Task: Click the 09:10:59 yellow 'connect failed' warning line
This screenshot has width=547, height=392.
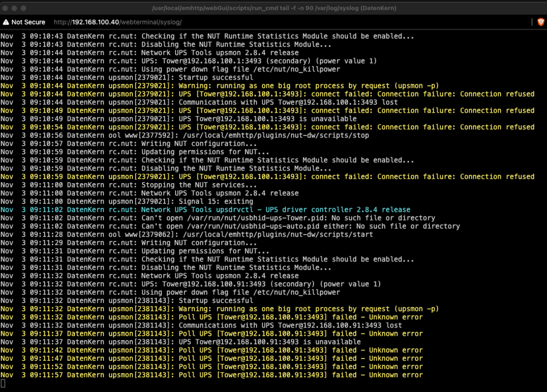Action: [267, 177]
